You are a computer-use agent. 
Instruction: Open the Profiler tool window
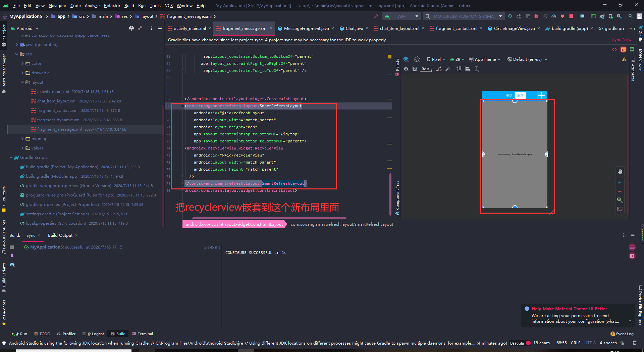click(66, 334)
